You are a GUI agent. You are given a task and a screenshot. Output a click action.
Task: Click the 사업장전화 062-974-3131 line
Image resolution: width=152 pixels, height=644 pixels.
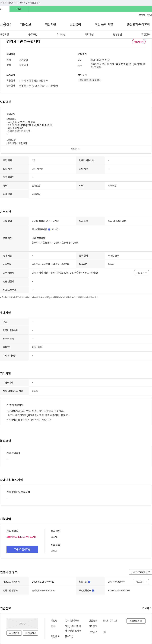pyautogui.click(x=35, y=411)
